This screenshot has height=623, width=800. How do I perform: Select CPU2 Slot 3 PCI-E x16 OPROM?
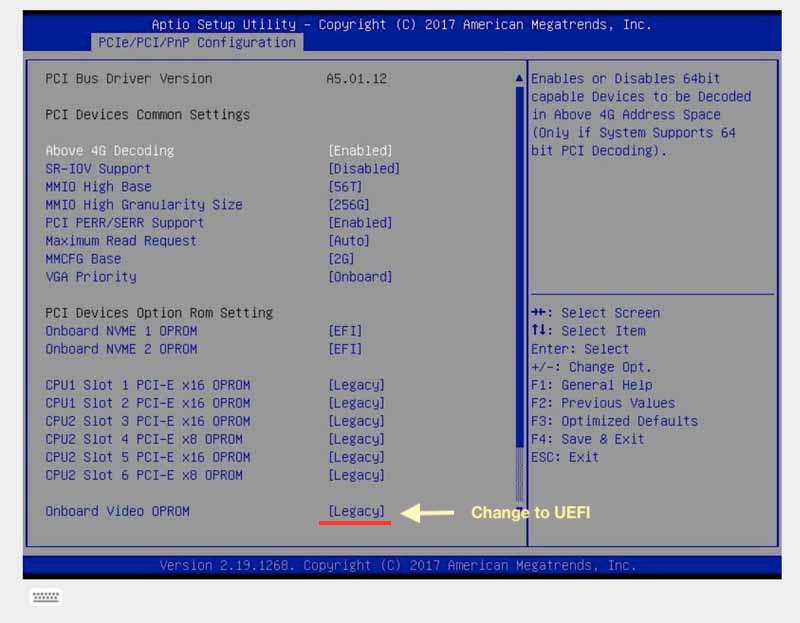click(148, 421)
